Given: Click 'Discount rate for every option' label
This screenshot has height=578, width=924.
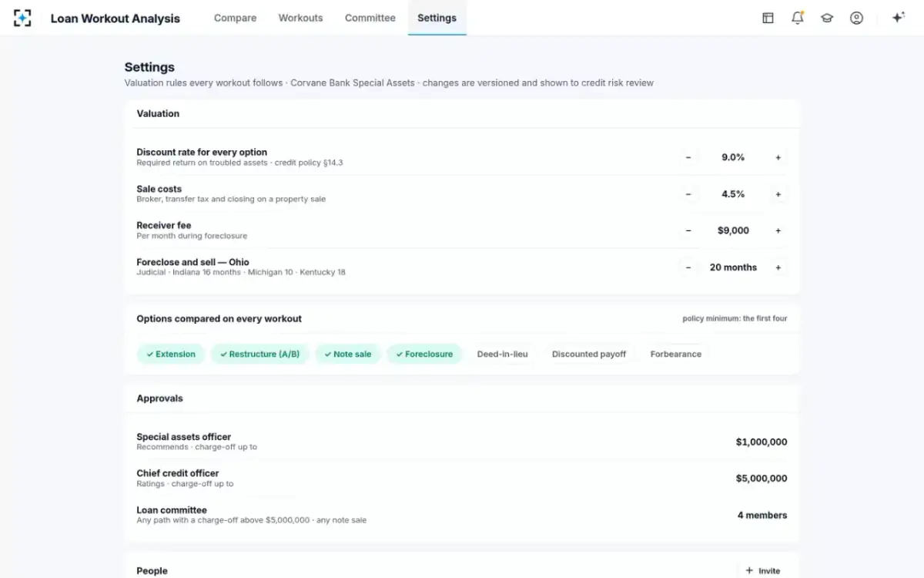Looking at the screenshot, I should click(202, 153).
